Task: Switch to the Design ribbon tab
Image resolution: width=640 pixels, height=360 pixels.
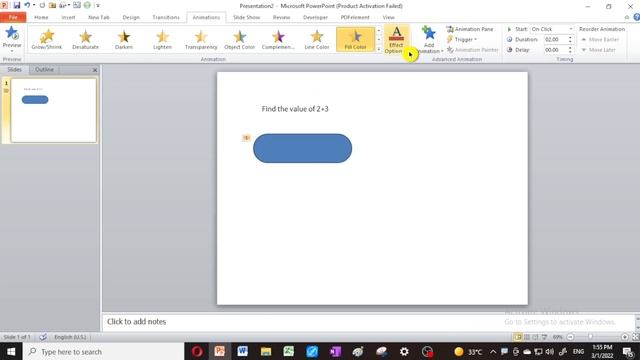Action: (x=131, y=17)
